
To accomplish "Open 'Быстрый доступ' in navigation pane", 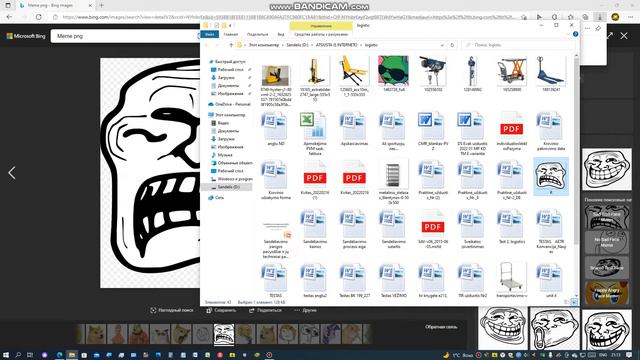I will click(x=230, y=62).
